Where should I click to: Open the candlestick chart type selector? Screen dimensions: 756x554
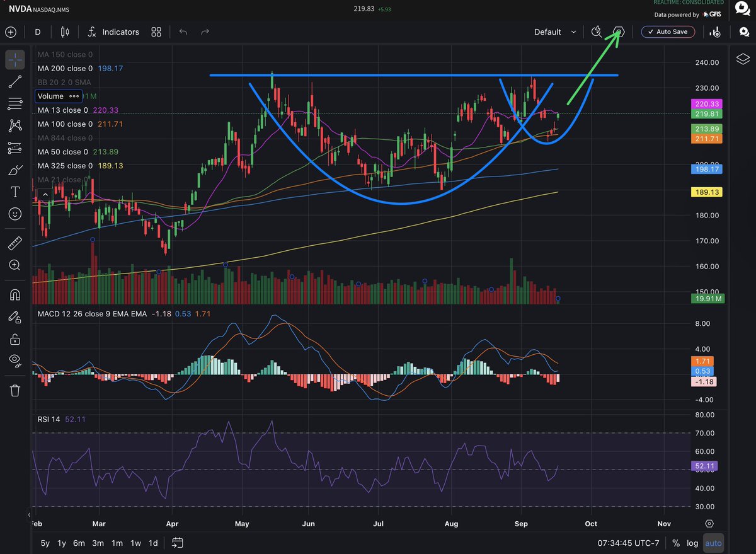click(x=65, y=32)
